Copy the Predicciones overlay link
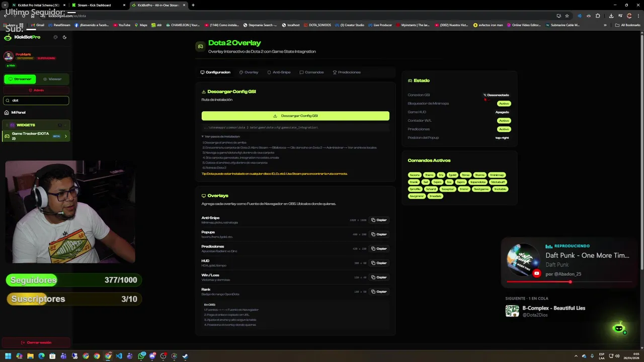The height and width of the screenshot is (362, 644). [x=379, y=248]
